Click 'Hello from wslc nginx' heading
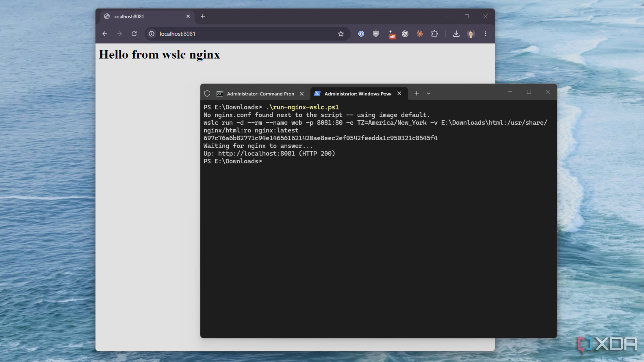Screen dimensions: 644x362 [x=159, y=54]
